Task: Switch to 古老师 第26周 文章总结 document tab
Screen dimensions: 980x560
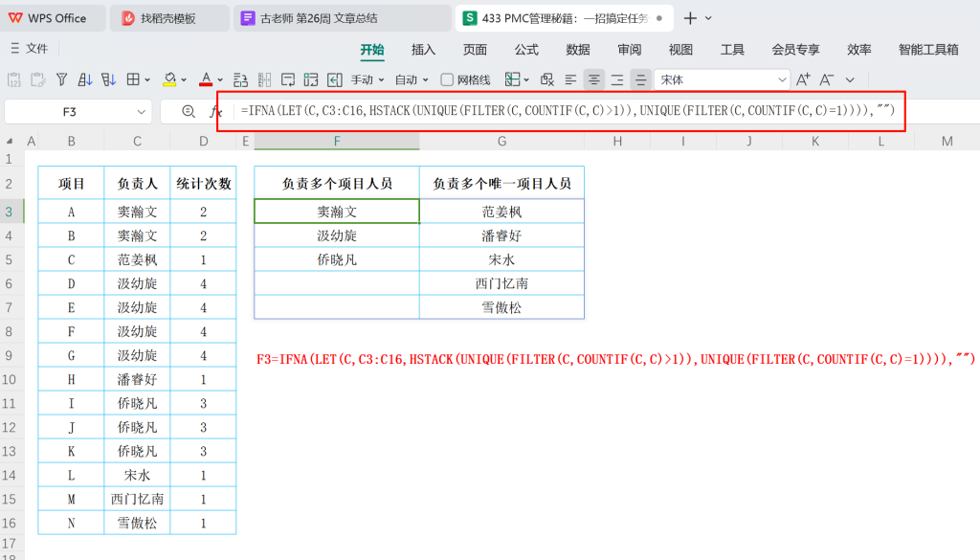Action: (343, 18)
